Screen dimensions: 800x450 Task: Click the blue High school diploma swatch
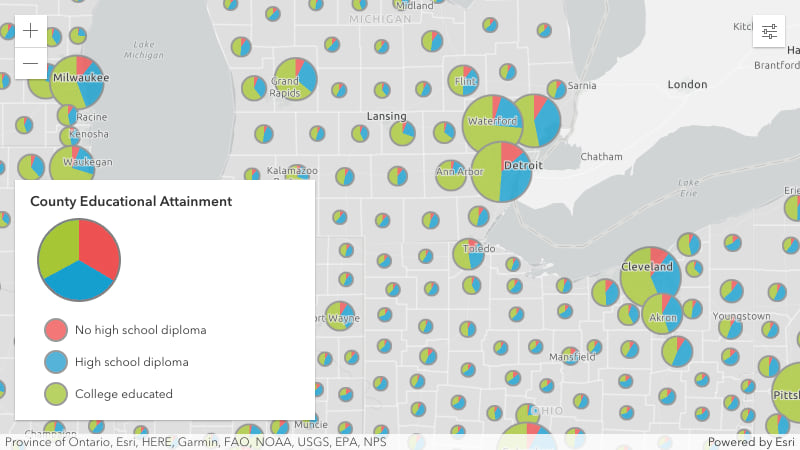[56, 362]
